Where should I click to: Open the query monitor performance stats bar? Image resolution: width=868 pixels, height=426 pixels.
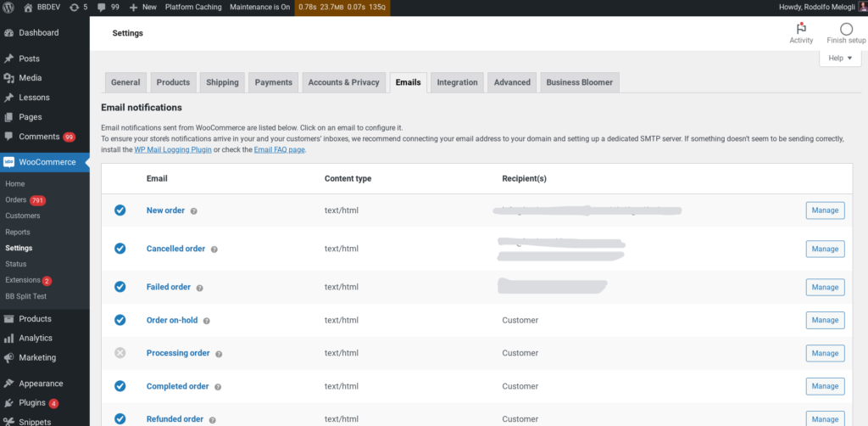pos(342,8)
